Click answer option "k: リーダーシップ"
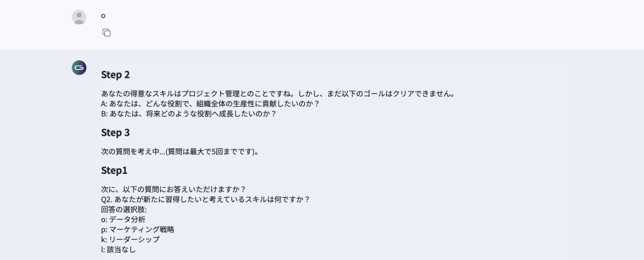 coord(130,239)
